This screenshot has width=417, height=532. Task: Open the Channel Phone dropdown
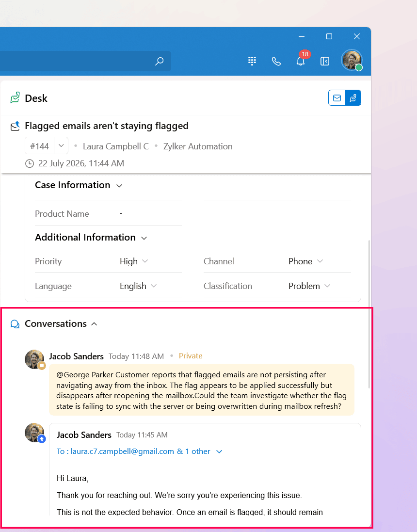point(305,261)
